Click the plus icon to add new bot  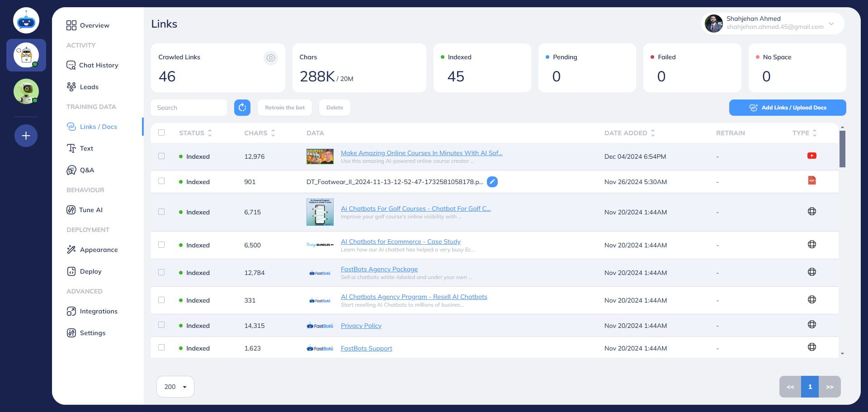click(x=26, y=136)
